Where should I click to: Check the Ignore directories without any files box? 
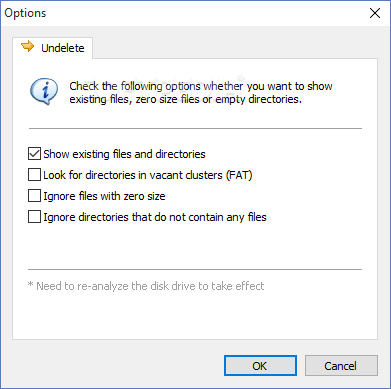(x=34, y=217)
